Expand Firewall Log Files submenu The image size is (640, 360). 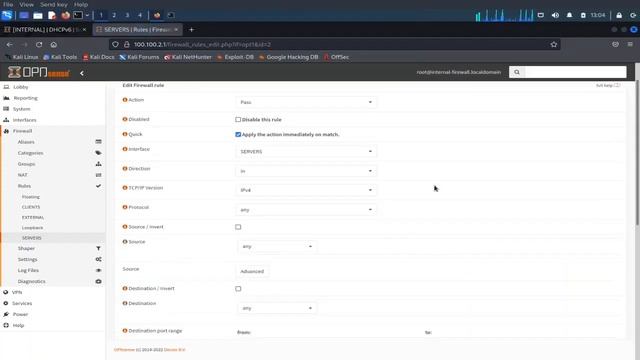coord(28,270)
